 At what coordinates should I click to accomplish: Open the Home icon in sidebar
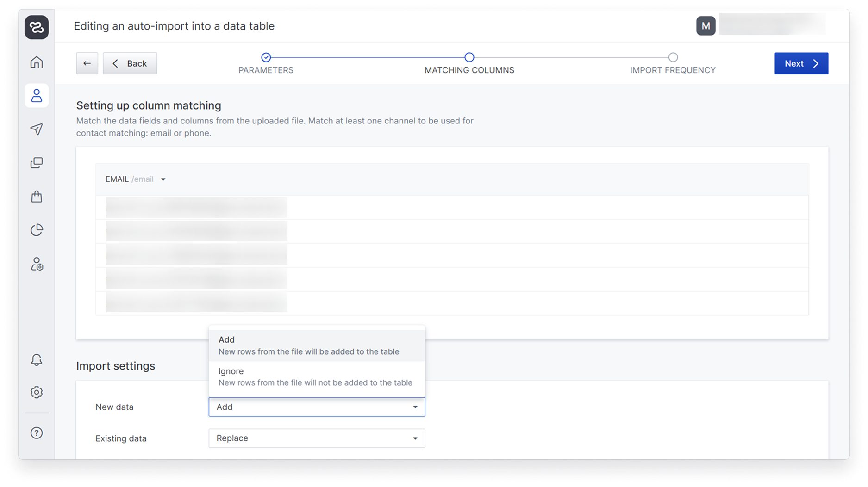tap(37, 62)
